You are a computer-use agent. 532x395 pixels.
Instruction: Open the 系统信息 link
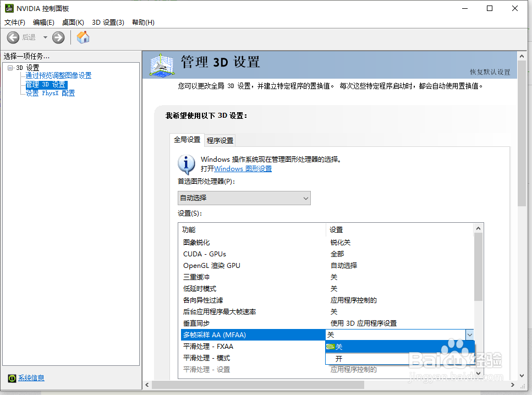coord(31,378)
